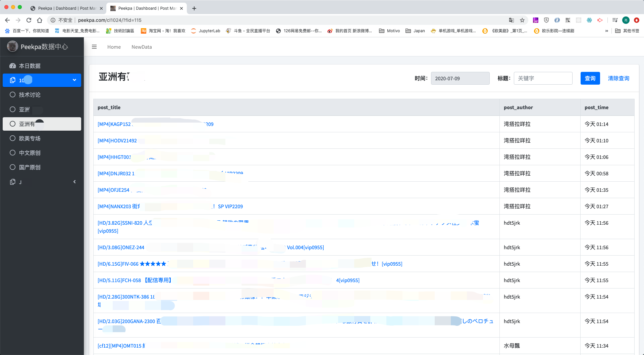Close the second Peekpa browser tab
644x355 pixels.
[181, 8]
